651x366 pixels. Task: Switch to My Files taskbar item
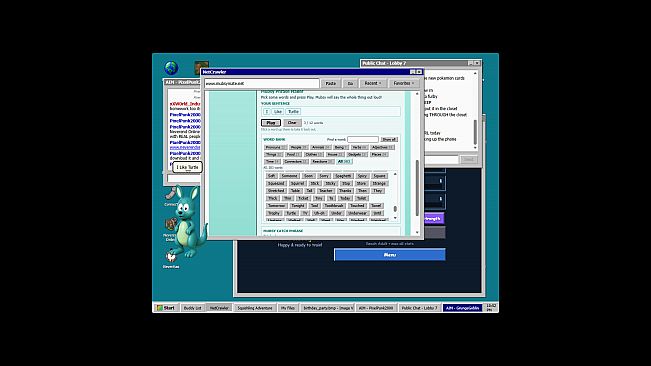coord(288,308)
